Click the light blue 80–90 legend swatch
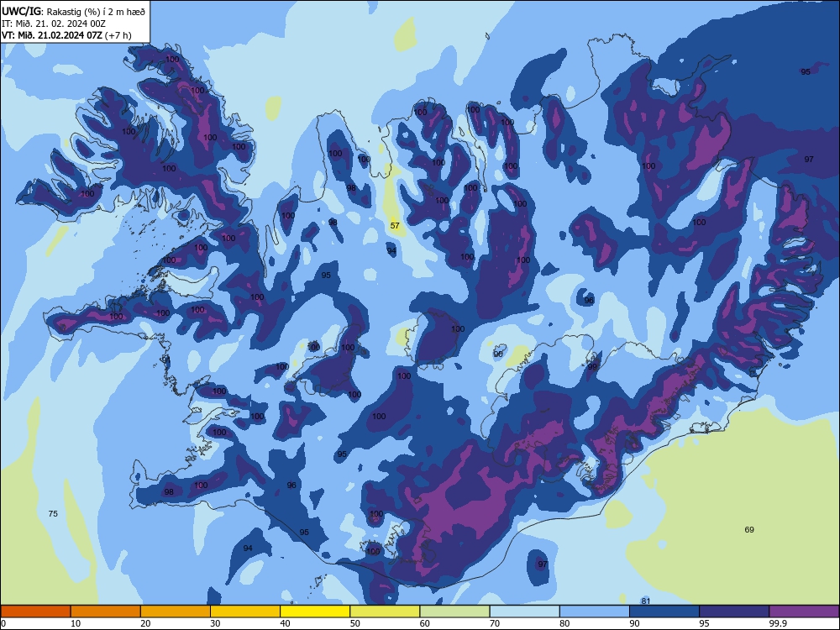The image size is (840, 630). tap(594, 612)
